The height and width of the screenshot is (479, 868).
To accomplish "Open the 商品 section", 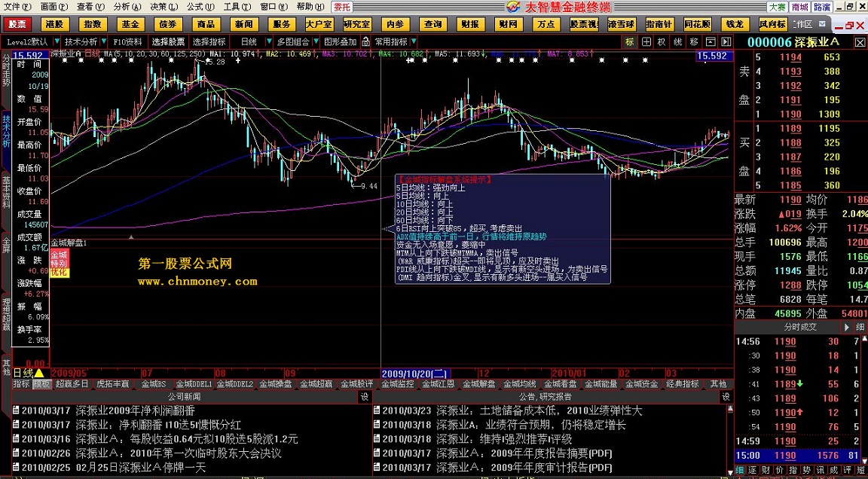I will [x=206, y=24].
